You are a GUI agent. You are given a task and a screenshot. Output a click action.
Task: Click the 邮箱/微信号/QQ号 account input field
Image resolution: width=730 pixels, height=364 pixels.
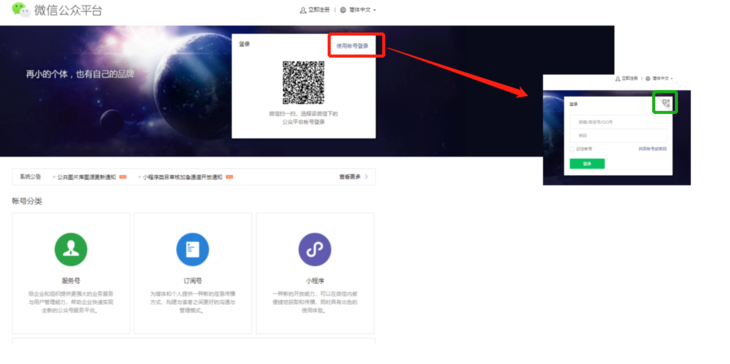point(618,122)
